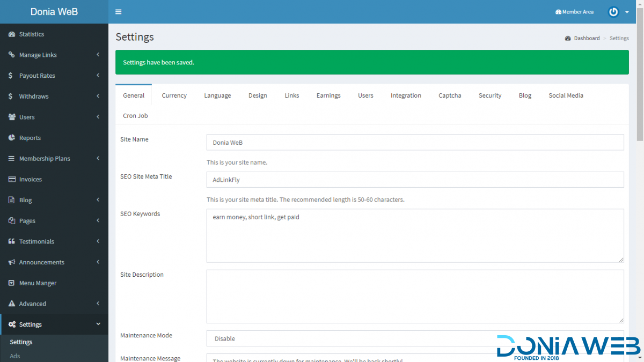This screenshot has width=644, height=362.
Task: Click the Statistics dashboard icon in sidebar
Action: click(12, 34)
